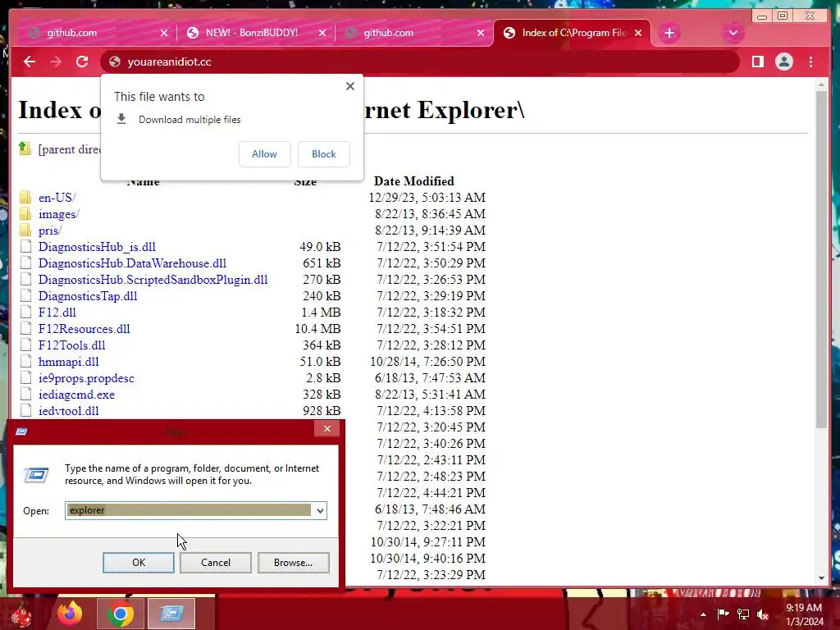Expand the tab search chevron
Screen dimensions: 840x630
click(x=733, y=33)
